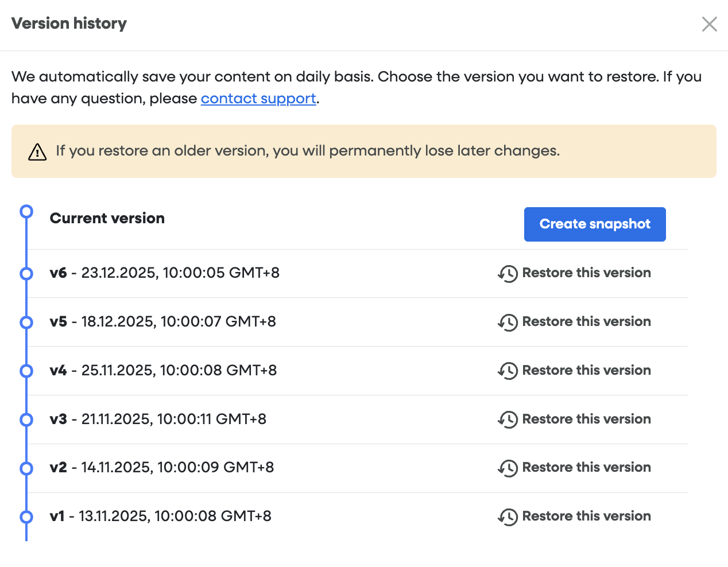
Task: Click the restore clock icon for v5
Action: click(x=508, y=323)
